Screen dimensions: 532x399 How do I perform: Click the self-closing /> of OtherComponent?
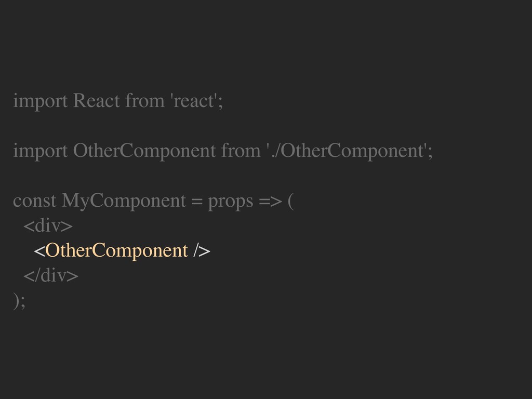click(x=202, y=251)
